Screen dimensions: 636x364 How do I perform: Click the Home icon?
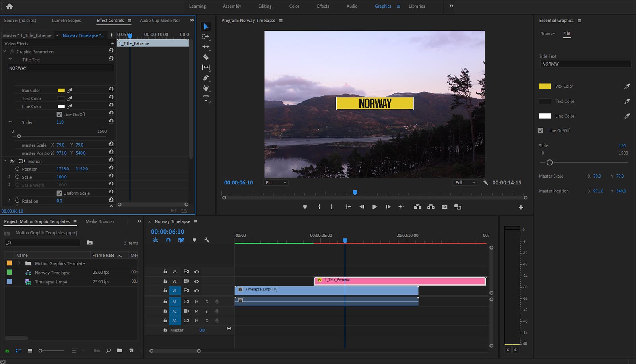tap(10, 6)
